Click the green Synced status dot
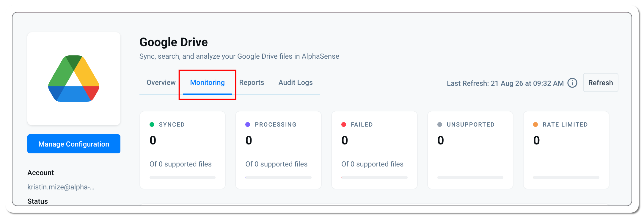The image size is (644, 218). click(x=152, y=124)
